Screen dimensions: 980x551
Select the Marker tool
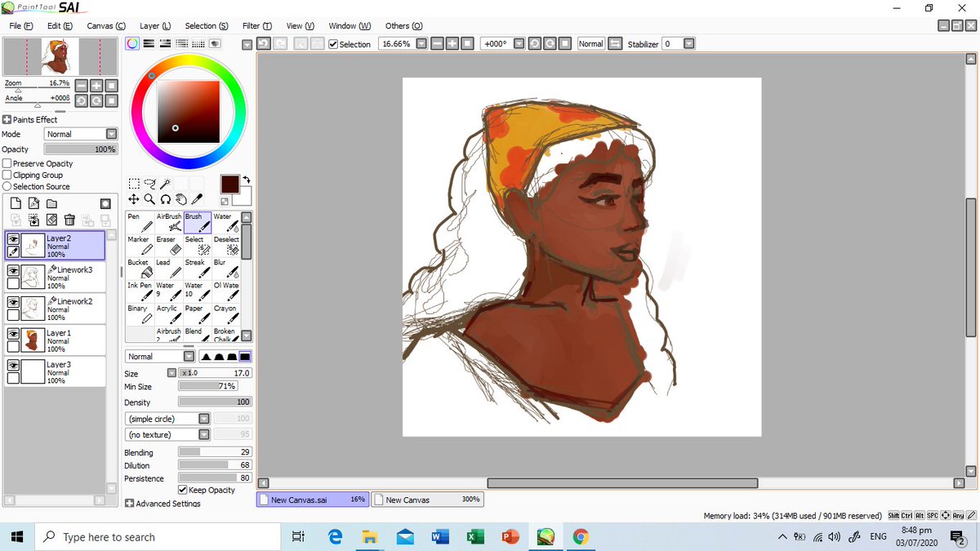[140, 246]
